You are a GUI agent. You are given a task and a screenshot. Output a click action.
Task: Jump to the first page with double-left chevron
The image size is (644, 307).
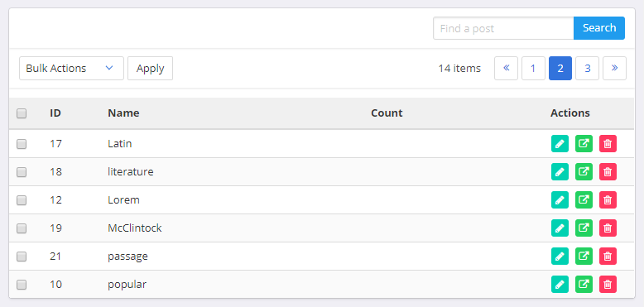coord(506,68)
